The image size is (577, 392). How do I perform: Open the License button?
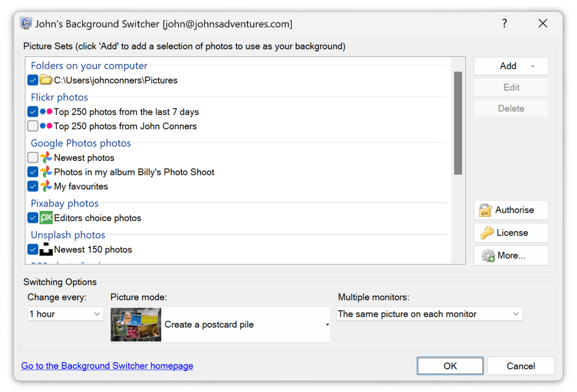pos(511,233)
